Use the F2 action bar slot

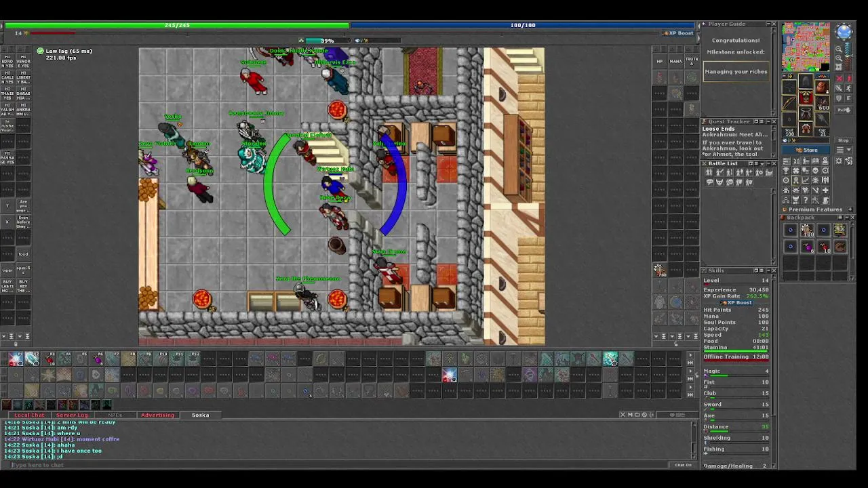pyautogui.click(x=32, y=359)
